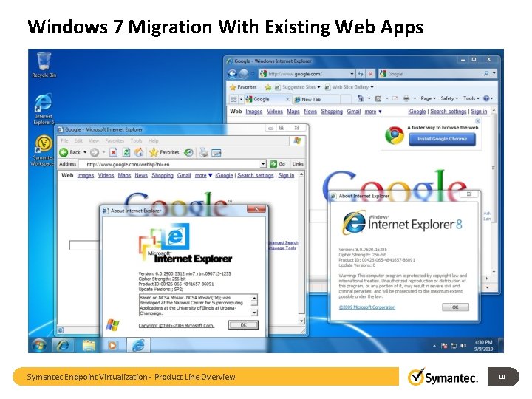Screen dimensions: 532x399
Task: Click IE8 Quick Tabs icon
Action: 233,99
